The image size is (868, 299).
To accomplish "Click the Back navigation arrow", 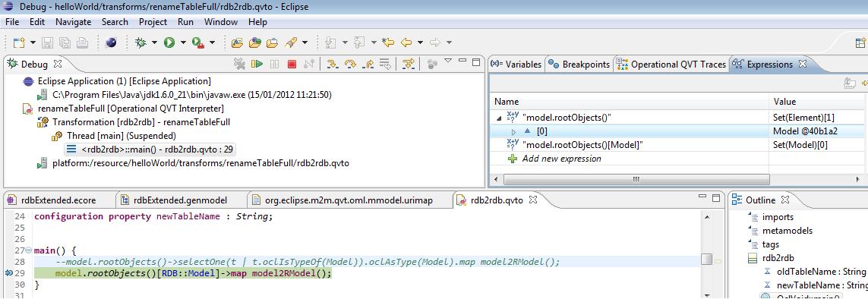I will coord(406,42).
